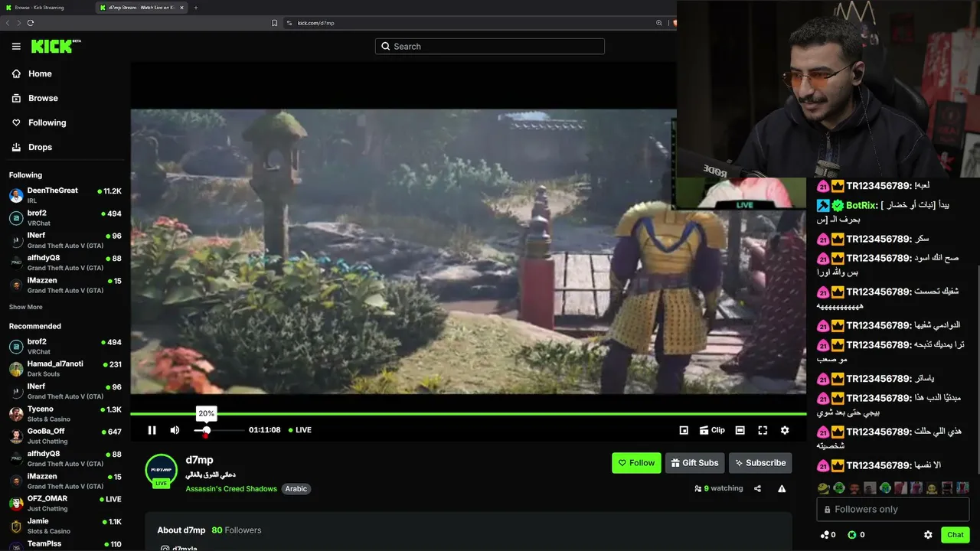This screenshot has height=551, width=980.
Task: Open TeamPlss recommended channel
Action: coord(65,544)
